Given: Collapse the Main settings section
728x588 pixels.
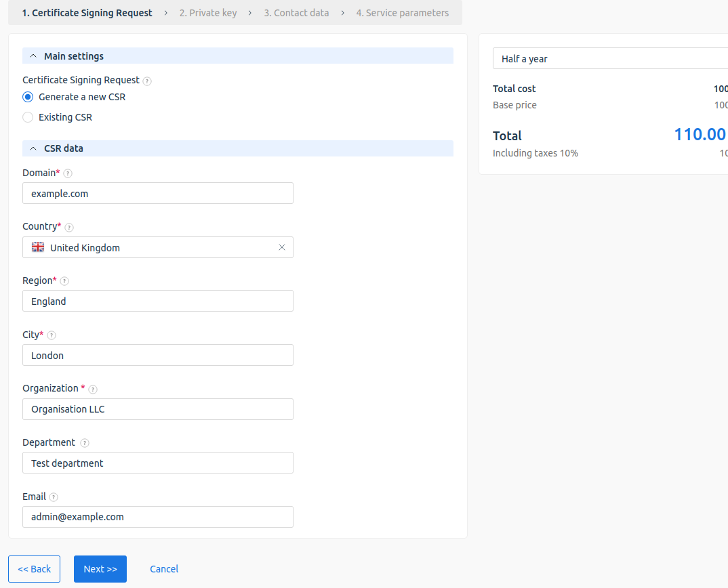Looking at the screenshot, I should click(33, 56).
